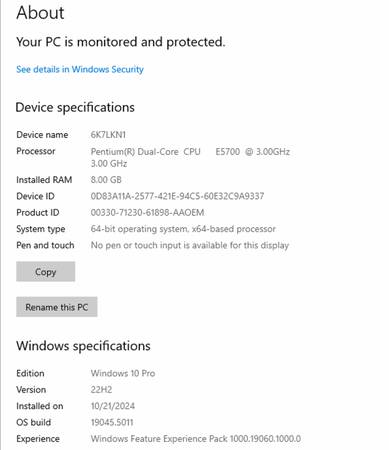Click the Installed RAM 8.00 GB value
Viewport: 389px width, 450px height.
pos(106,180)
